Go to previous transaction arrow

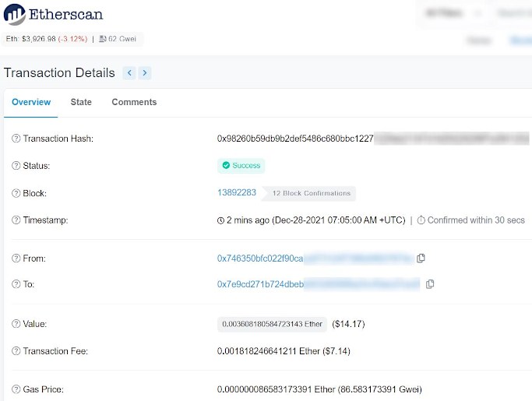[129, 73]
